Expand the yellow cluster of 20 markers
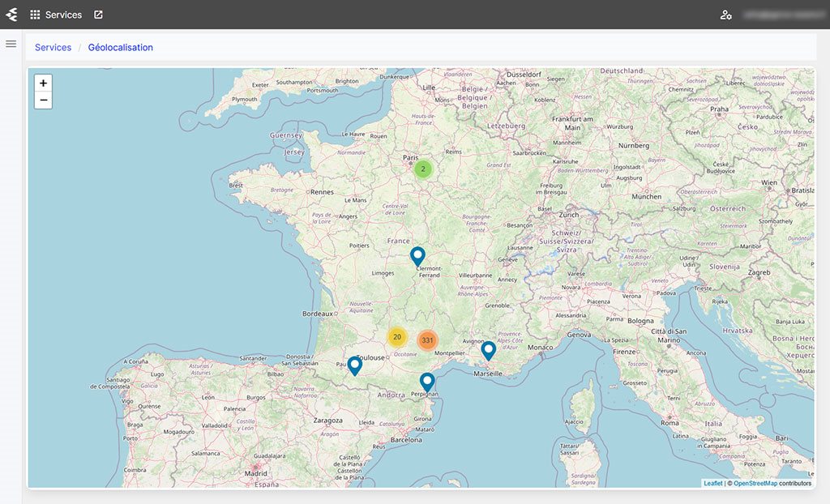 [396, 337]
